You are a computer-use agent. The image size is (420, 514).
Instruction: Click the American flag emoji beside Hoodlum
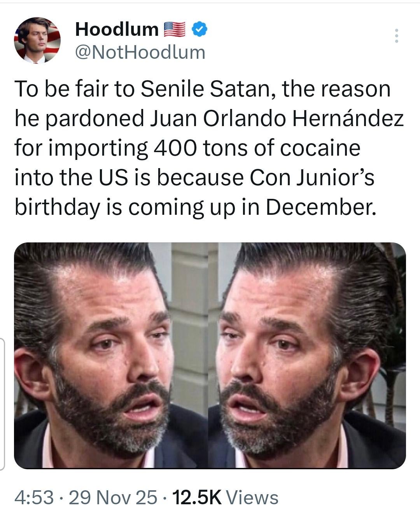174,29
